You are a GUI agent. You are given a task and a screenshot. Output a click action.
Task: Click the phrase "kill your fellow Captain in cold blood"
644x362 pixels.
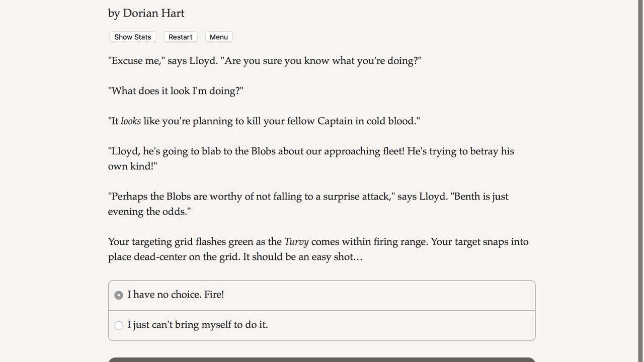(332, 121)
